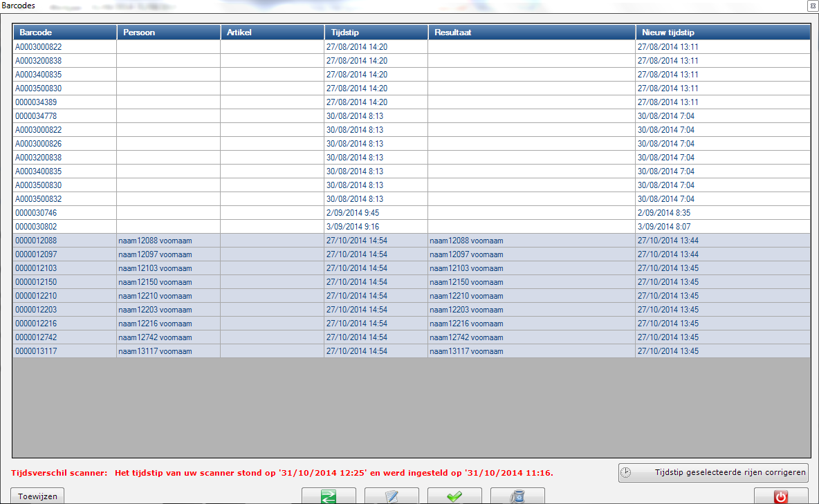The height and width of the screenshot is (504, 819).
Task: Click the Artikel column header
Action: point(272,32)
